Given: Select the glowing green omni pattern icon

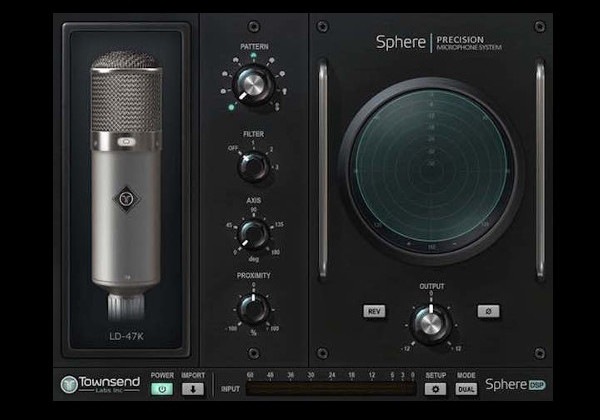Looking at the screenshot, I should [231, 107].
